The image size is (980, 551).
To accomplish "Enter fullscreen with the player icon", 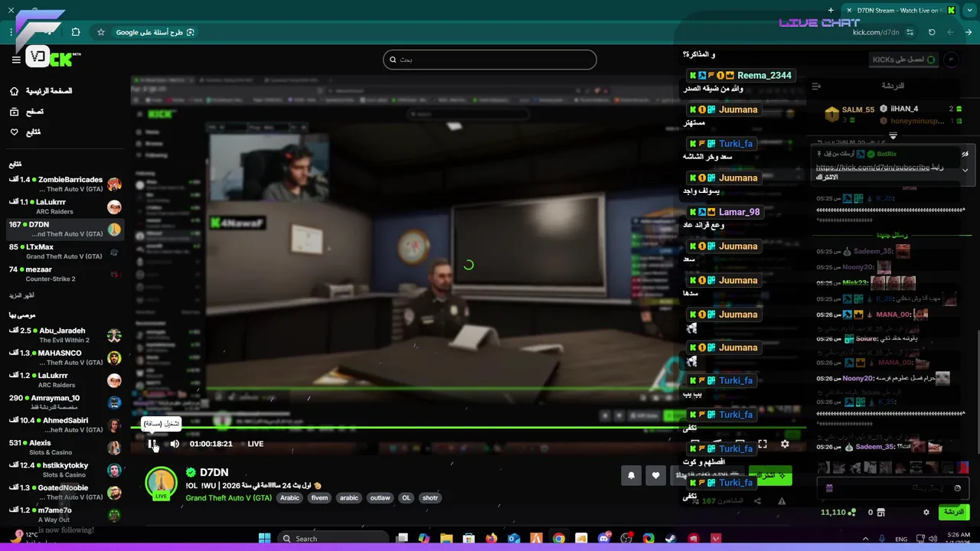I will tap(763, 444).
